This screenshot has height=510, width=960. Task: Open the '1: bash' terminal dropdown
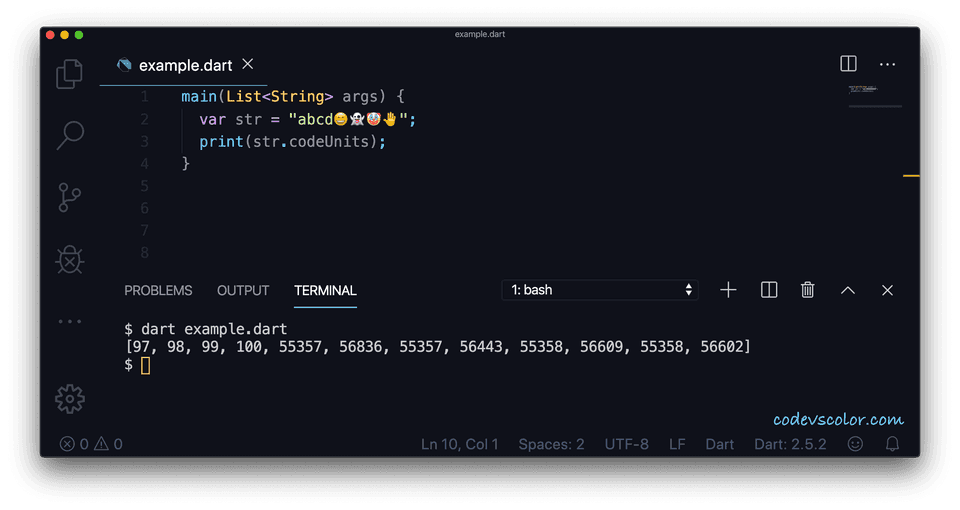click(x=600, y=290)
